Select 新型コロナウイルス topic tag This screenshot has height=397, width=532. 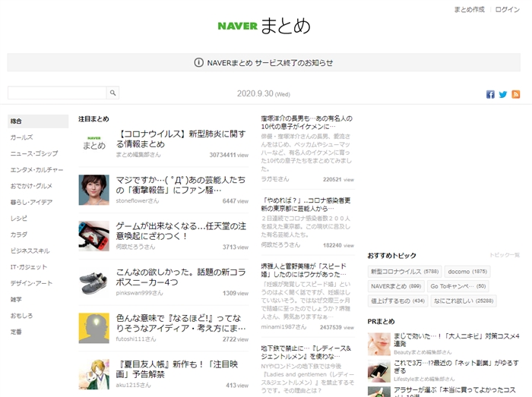click(404, 272)
